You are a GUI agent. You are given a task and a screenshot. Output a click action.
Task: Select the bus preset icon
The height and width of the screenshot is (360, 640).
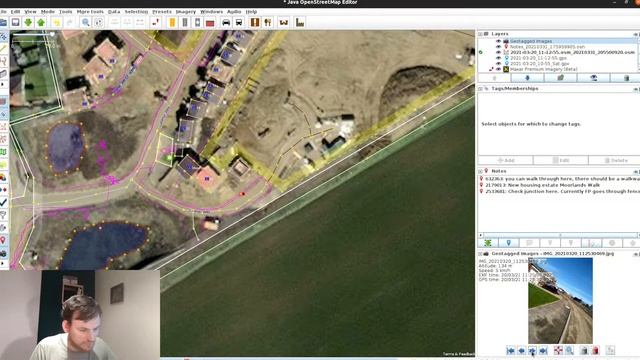click(239, 22)
